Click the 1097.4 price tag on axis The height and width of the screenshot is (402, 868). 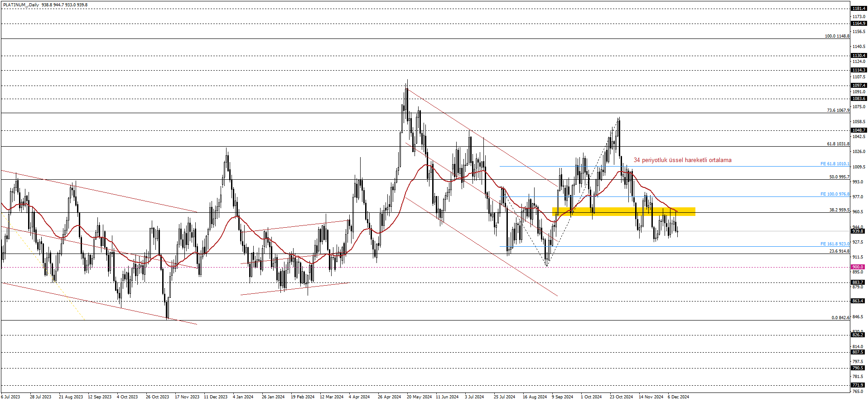point(858,86)
